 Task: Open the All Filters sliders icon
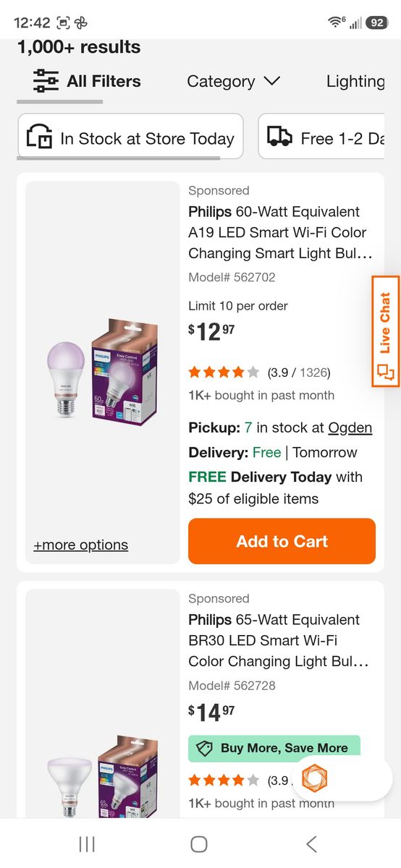pyautogui.click(x=46, y=81)
